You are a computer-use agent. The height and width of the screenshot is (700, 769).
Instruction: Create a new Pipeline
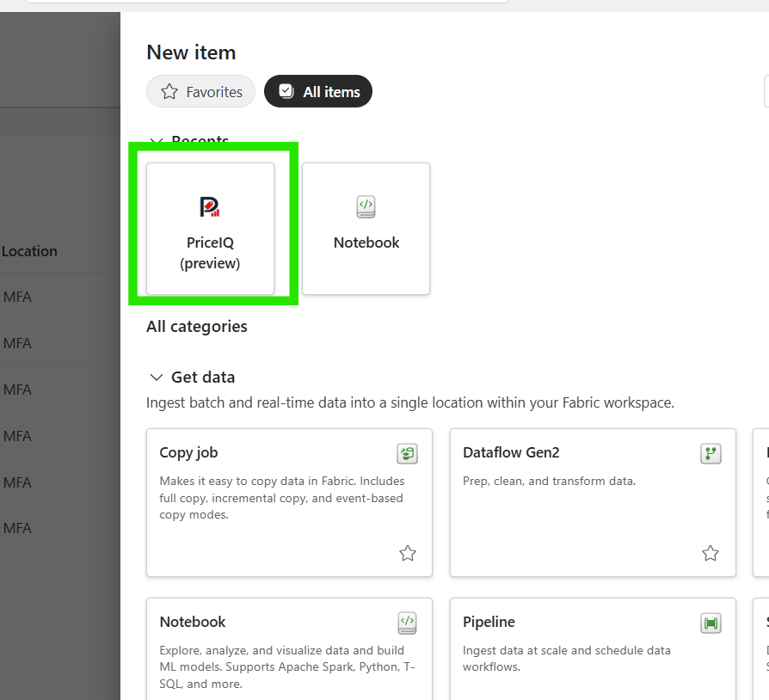(x=593, y=649)
